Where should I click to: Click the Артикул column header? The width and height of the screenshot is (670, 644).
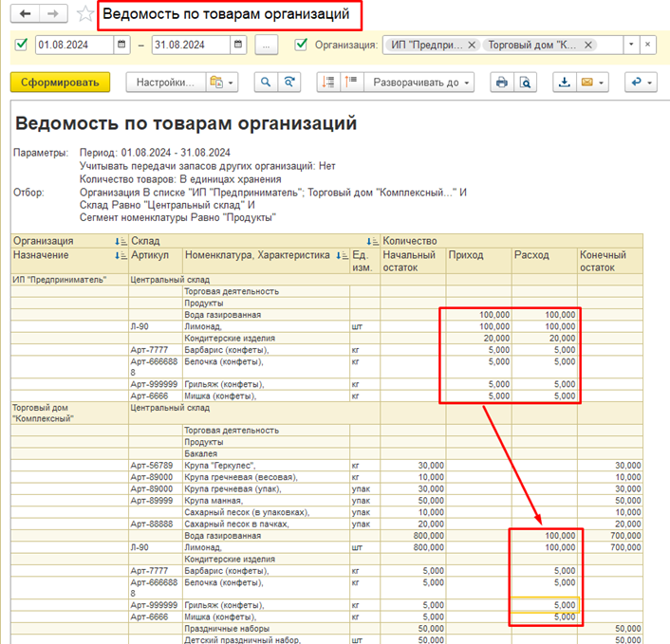(156, 261)
